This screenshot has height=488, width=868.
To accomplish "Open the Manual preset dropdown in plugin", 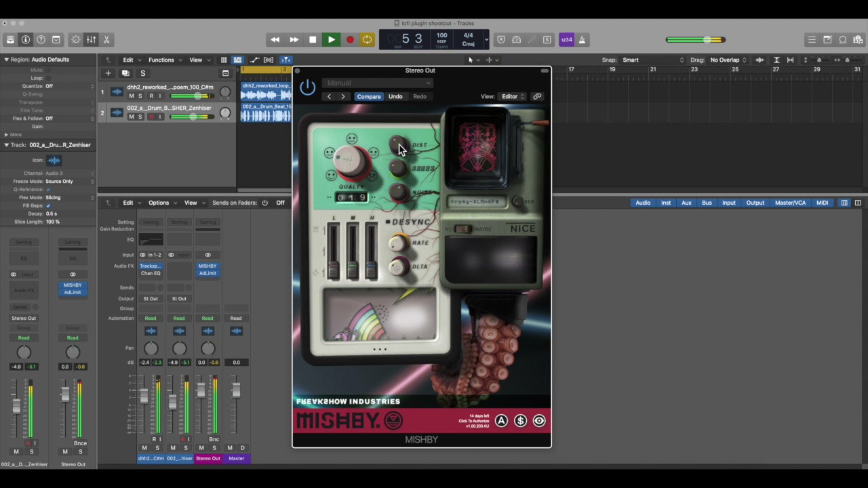I will tap(377, 83).
